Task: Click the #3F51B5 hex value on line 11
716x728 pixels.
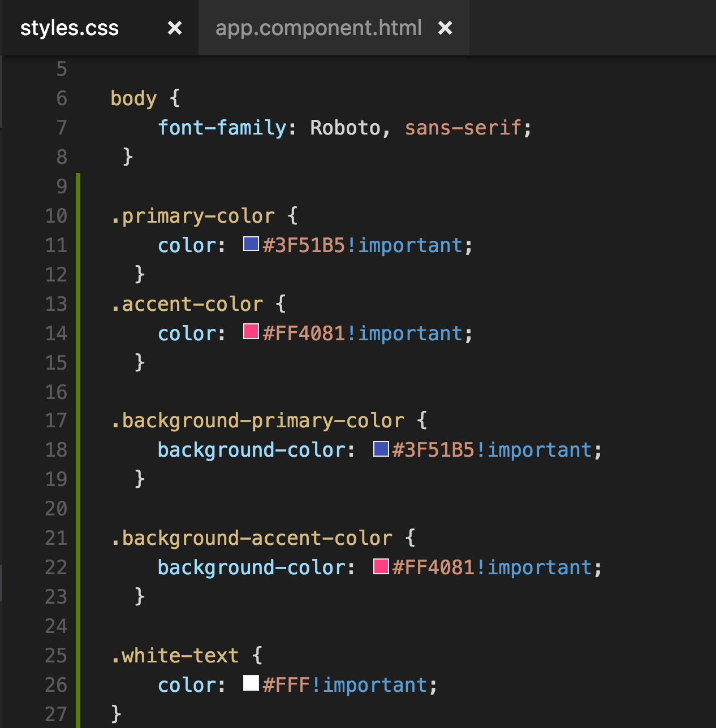Action: pos(304,245)
